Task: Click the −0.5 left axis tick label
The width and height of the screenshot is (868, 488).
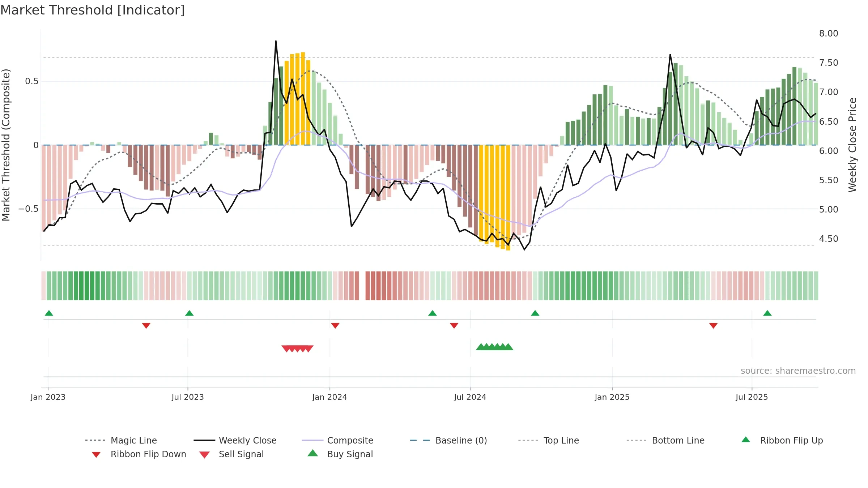Action: pos(29,209)
